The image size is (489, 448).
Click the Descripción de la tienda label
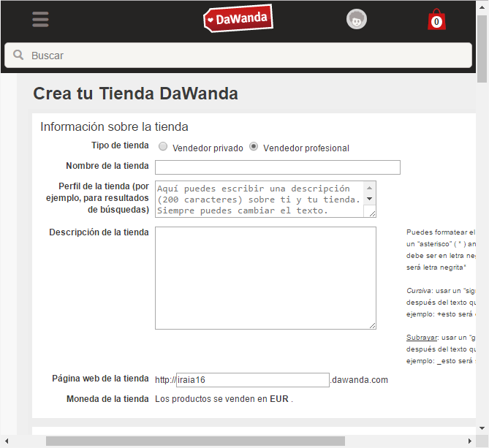99,232
